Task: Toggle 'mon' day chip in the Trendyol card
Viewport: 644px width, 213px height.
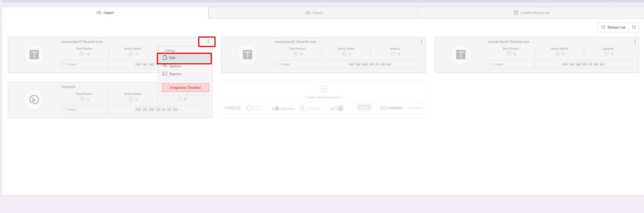Action: [138, 110]
